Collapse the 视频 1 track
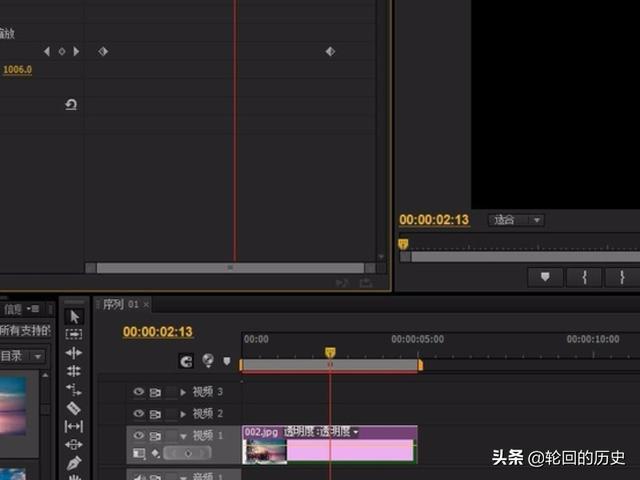 point(183,436)
